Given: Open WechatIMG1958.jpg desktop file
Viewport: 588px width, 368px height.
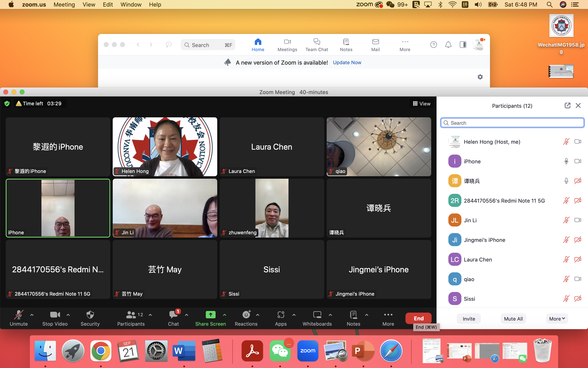Looking at the screenshot, I should tap(561, 34).
